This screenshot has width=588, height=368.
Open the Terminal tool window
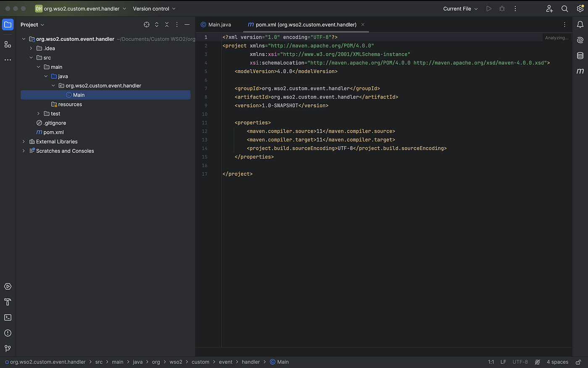[8, 318]
